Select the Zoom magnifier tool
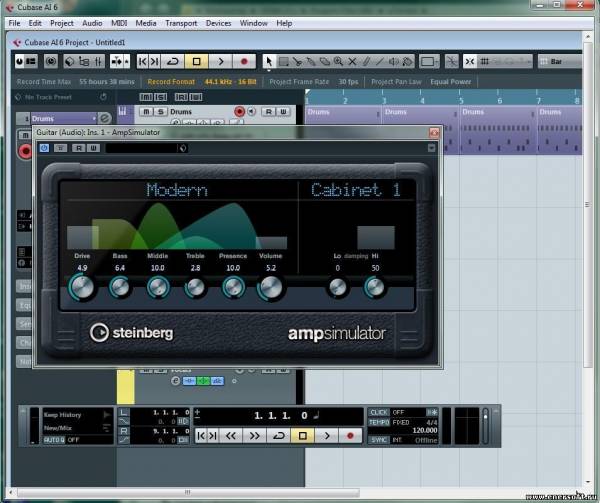600x503 pixels. click(x=338, y=61)
